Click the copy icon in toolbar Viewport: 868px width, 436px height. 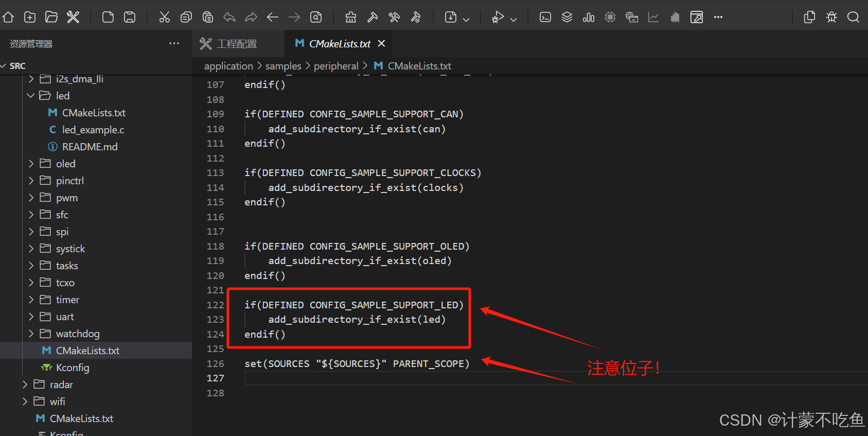tap(186, 18)
